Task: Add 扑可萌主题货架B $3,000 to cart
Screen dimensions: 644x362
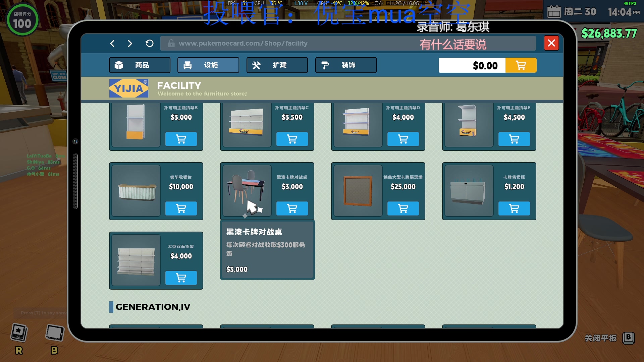Action: [x=181, y=139]
